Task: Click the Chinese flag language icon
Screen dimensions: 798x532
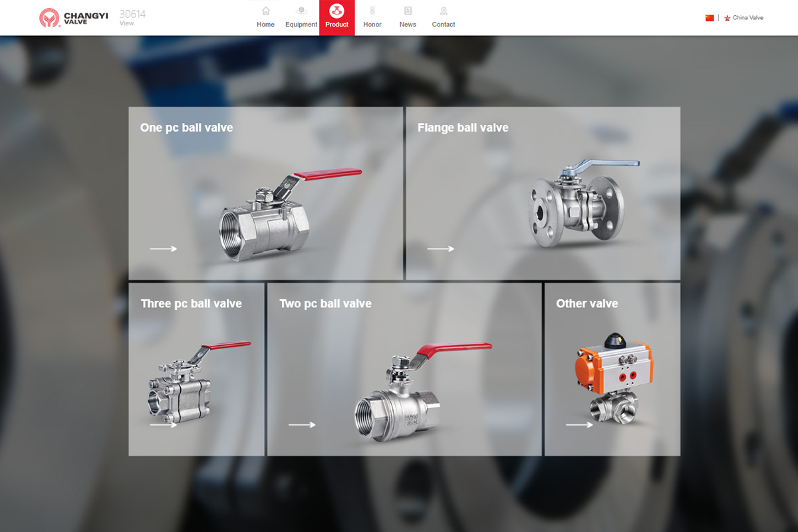Action: [710, 18]
